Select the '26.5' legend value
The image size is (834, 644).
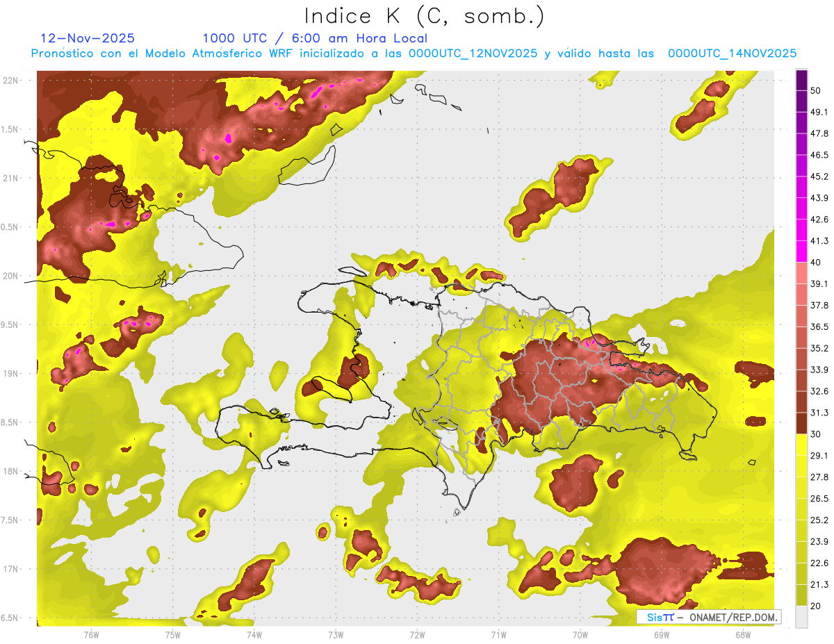pyautogui.click(x=819, y=499)
